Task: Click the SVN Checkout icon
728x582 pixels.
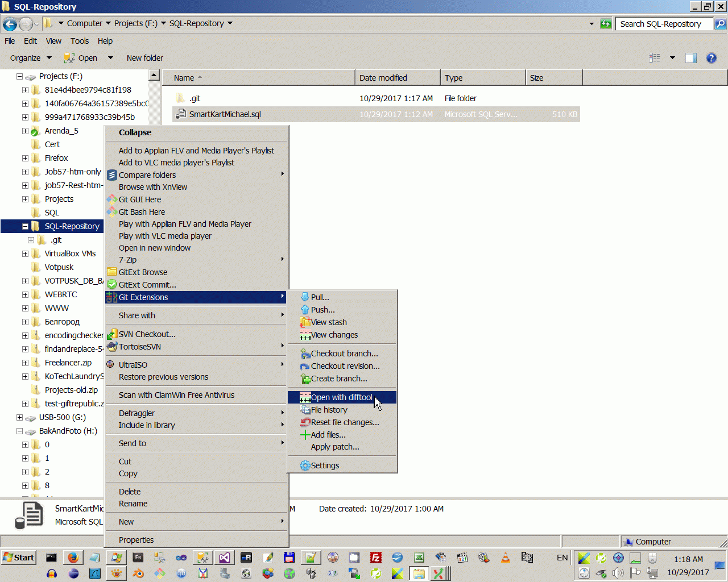Action: [112, 334]
